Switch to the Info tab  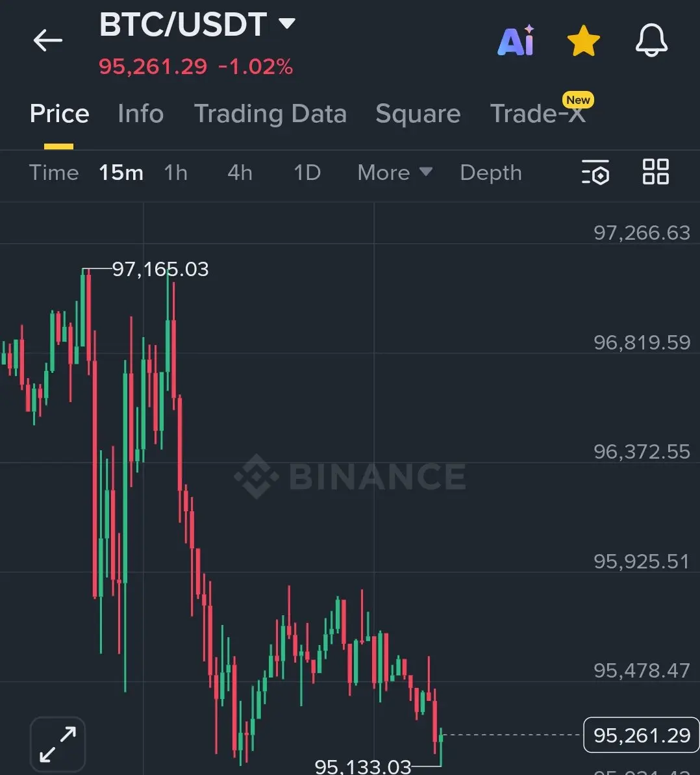[x=141, y=114]
